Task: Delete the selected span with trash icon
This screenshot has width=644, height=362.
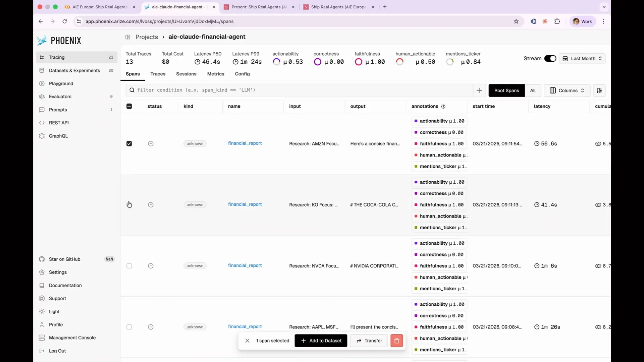Action: (396, 341)
